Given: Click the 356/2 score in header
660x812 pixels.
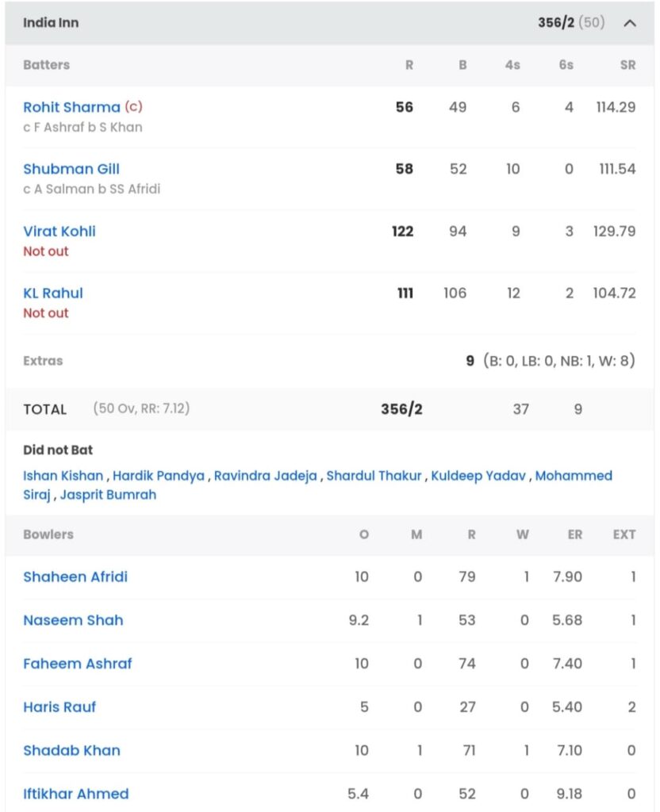Looking at the screenshot, I should click(x=556, y=23).
